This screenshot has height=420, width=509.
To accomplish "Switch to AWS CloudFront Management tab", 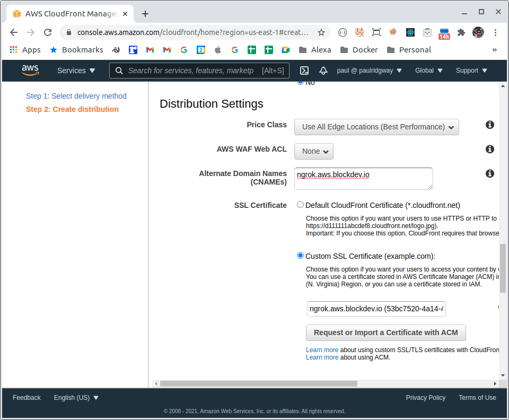I will coord(70,14).
